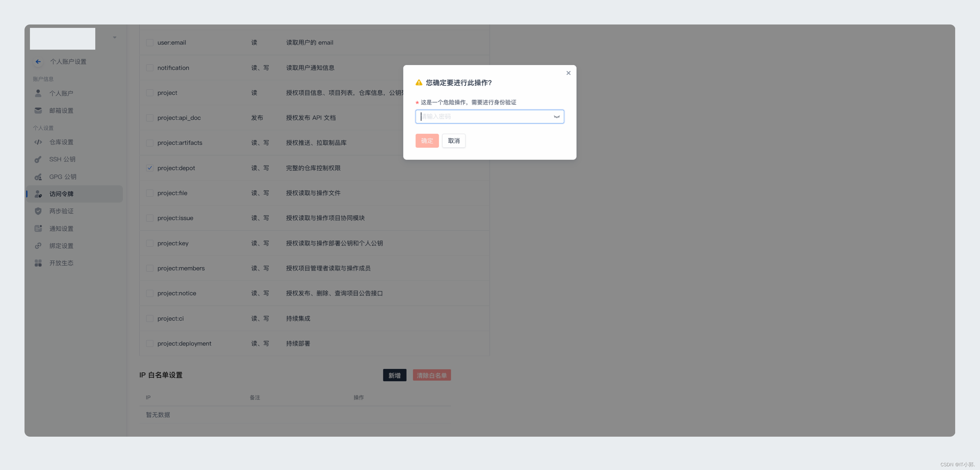Click 取消 to cancel the dialog
Image resolution: width=980 pixels, height=470 pixels.
click(x=454, y=141)
